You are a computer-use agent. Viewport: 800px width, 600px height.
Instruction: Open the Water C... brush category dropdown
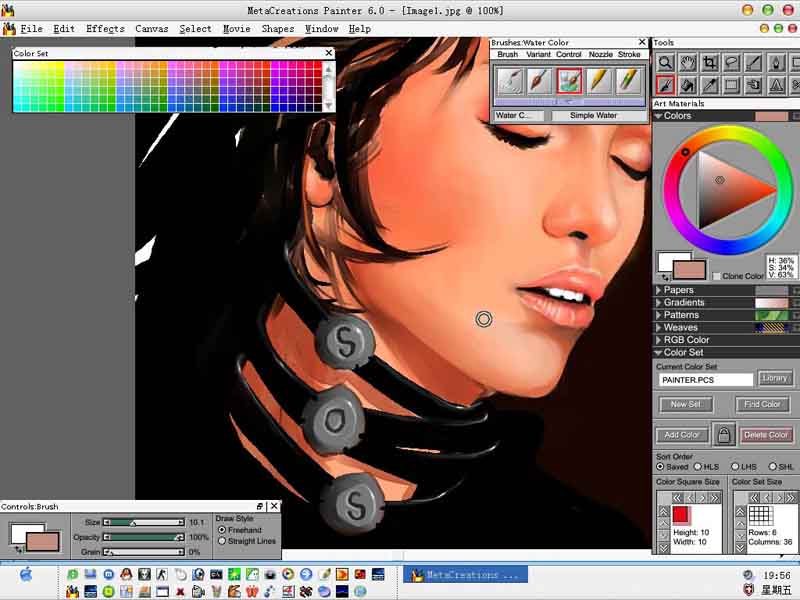pos(519,115)
